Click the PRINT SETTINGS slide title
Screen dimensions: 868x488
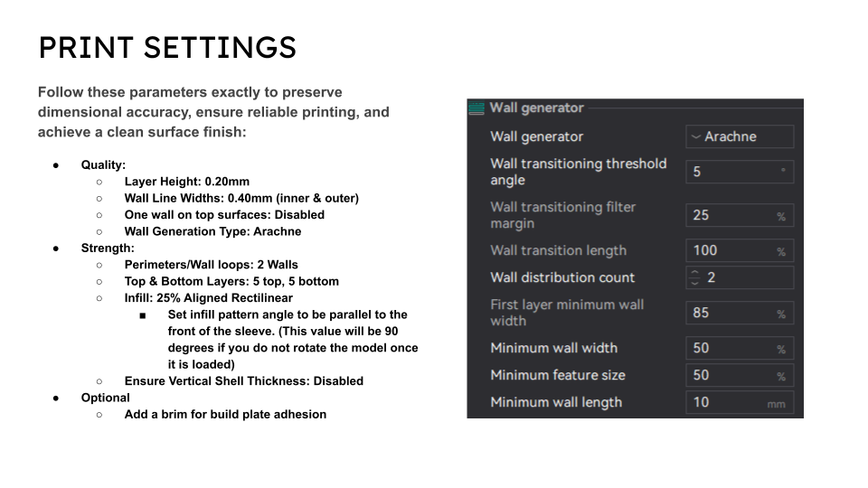click(167, 47)
